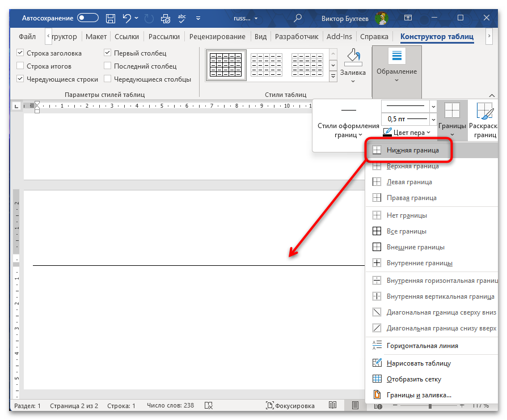Click the Заливка paint bucket icon
The width and height of the screenshot is (507, 420).
coord(353,57)
